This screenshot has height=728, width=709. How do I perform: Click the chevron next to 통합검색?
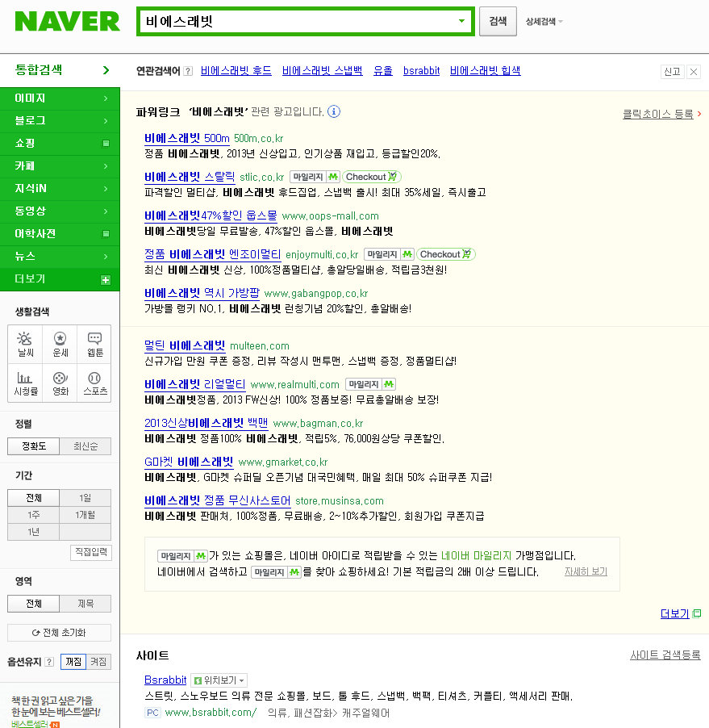click(x=106, y=70)
